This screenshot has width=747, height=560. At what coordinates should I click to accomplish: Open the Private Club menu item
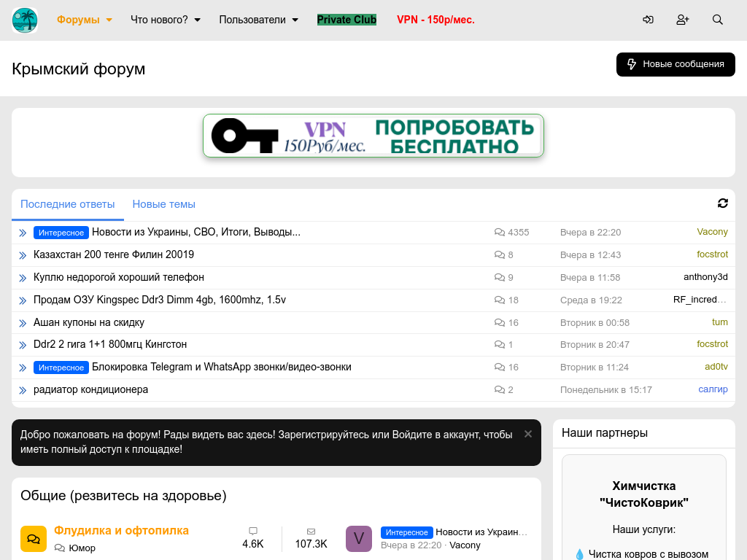pos(347,20)
